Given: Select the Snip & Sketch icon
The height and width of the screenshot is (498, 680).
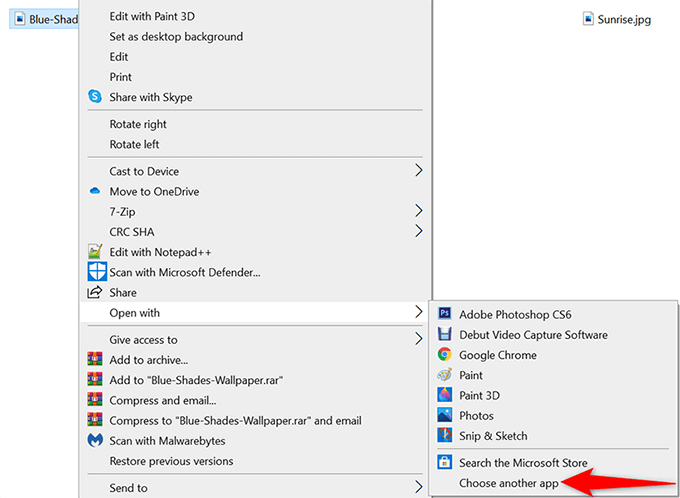Looking at the screenshot, I should [445, 436].
